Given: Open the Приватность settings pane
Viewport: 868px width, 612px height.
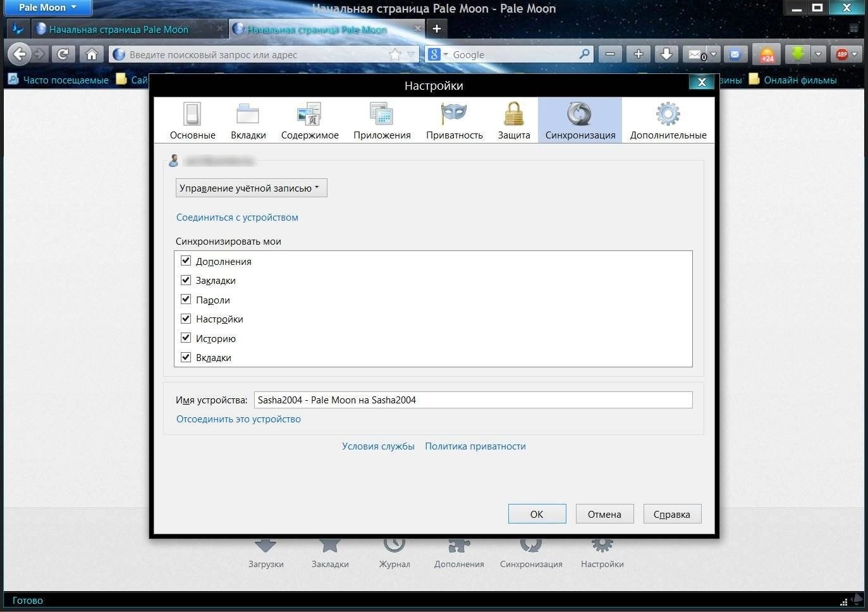Looking at the screenshot, I should (x=454, y=120).
